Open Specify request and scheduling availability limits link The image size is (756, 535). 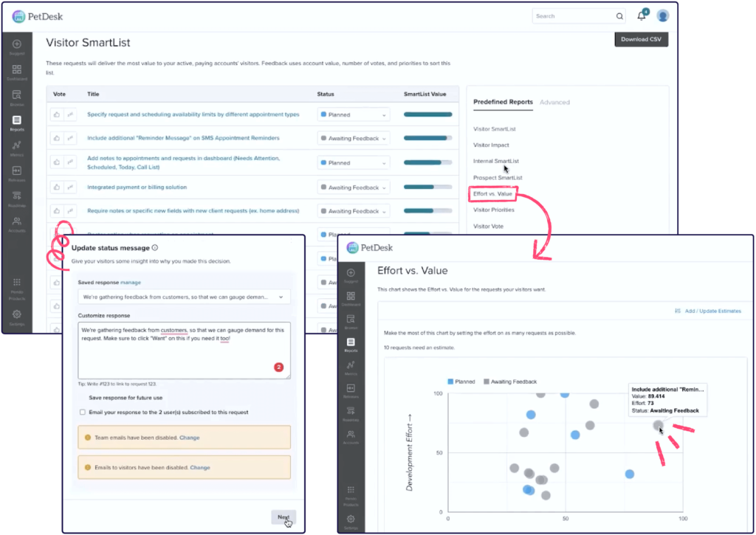pos(193,114)
